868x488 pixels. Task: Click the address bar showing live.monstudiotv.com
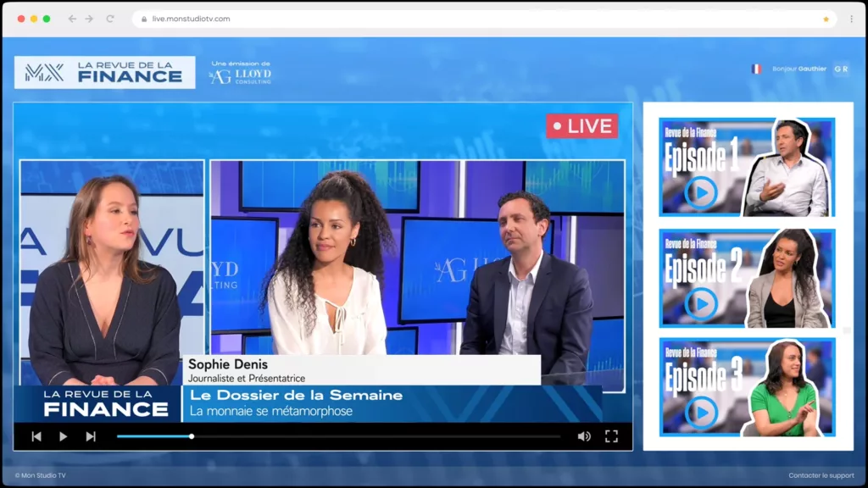pos(424,19)
